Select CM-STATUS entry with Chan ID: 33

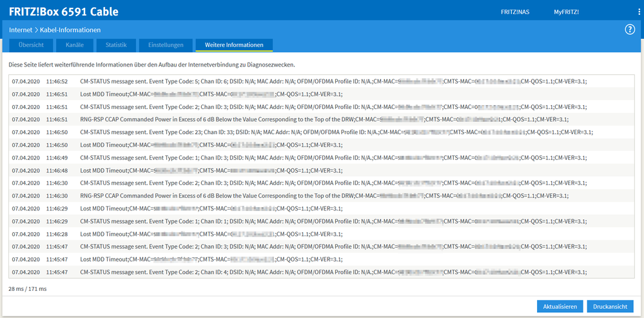pos(321,132)
